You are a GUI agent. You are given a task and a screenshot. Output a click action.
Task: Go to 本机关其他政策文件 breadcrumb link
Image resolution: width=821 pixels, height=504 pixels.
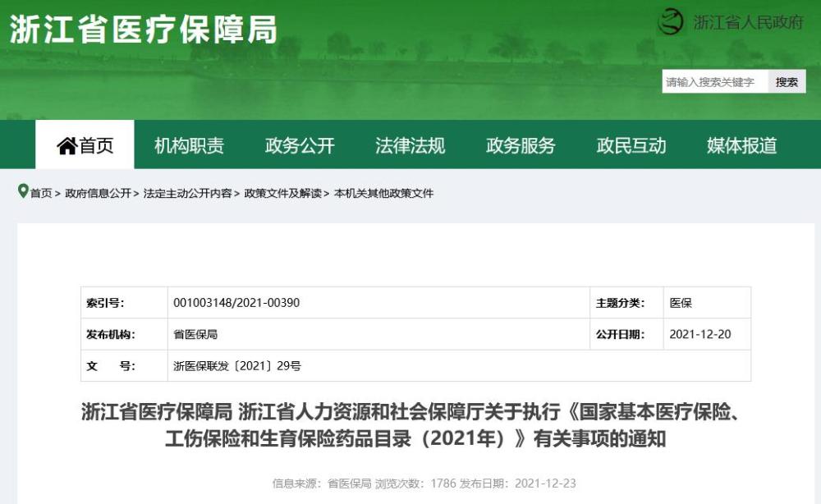(x=383, y=193)
